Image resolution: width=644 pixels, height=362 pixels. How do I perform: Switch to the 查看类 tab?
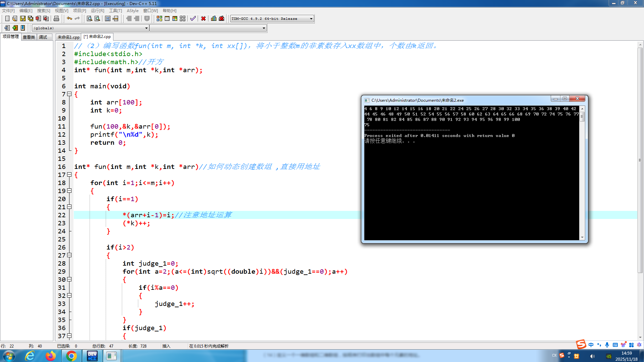click(x=29, y=37)
